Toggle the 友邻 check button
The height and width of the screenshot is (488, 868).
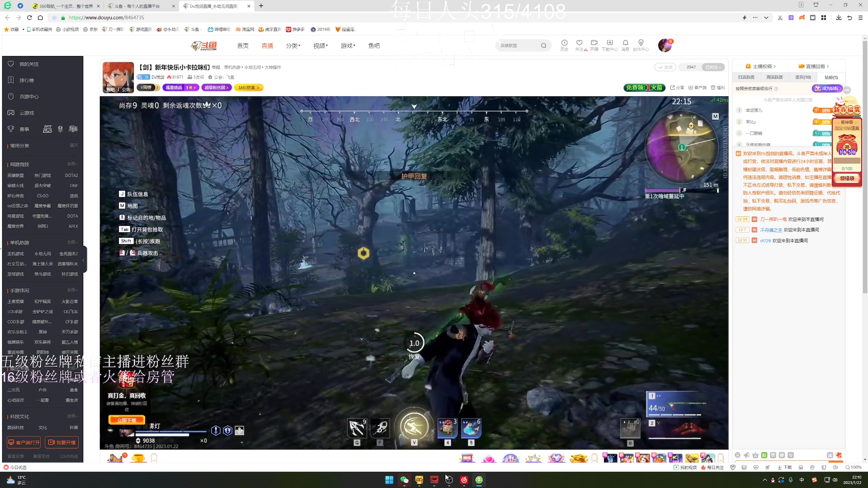pos(665,67)
